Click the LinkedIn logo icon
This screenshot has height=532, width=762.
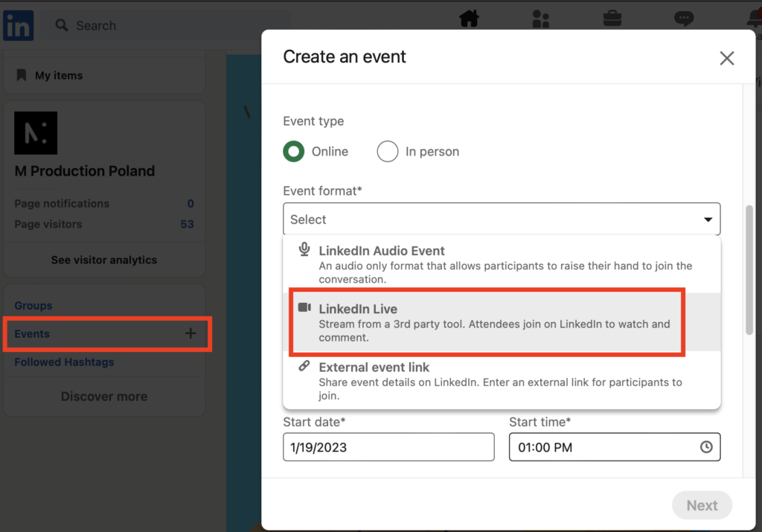point(19,25)
